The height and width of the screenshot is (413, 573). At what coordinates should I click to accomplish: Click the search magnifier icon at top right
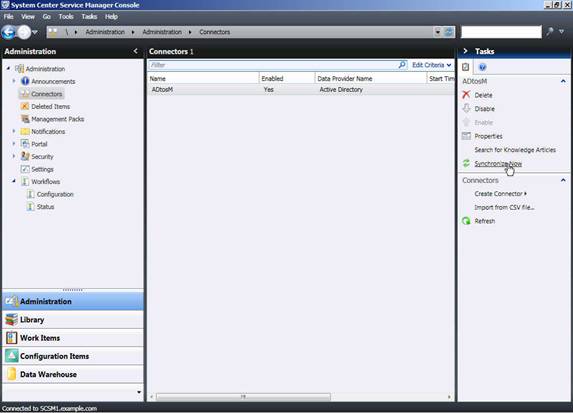(x=550, y=32)
